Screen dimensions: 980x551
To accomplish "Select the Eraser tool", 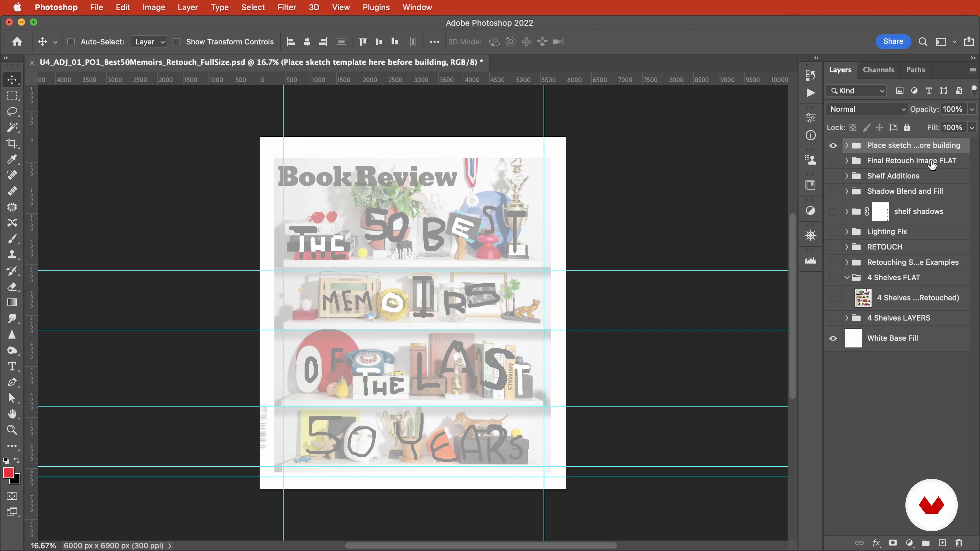I will tap(12, 287).
